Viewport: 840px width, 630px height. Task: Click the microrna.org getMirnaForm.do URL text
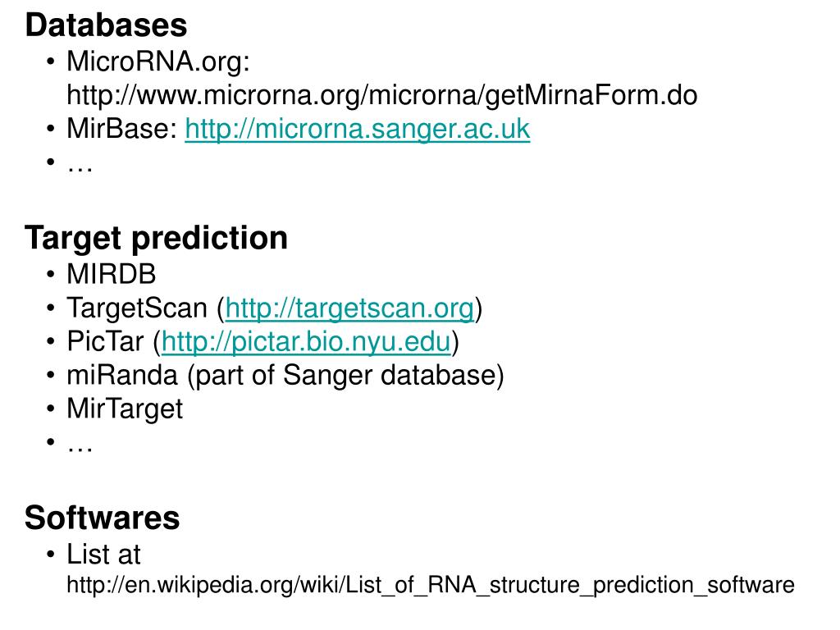(382, 96)
